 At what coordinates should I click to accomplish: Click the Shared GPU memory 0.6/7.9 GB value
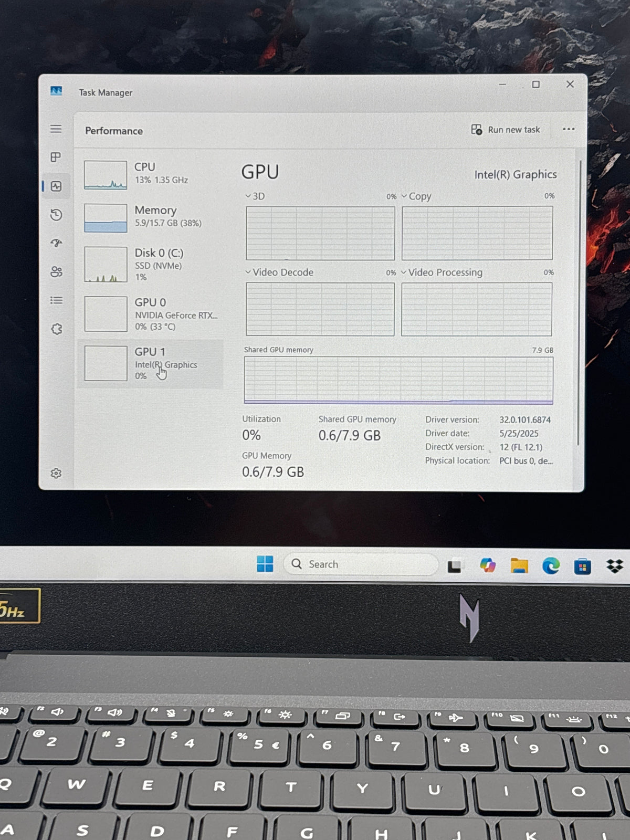point(350,436)
